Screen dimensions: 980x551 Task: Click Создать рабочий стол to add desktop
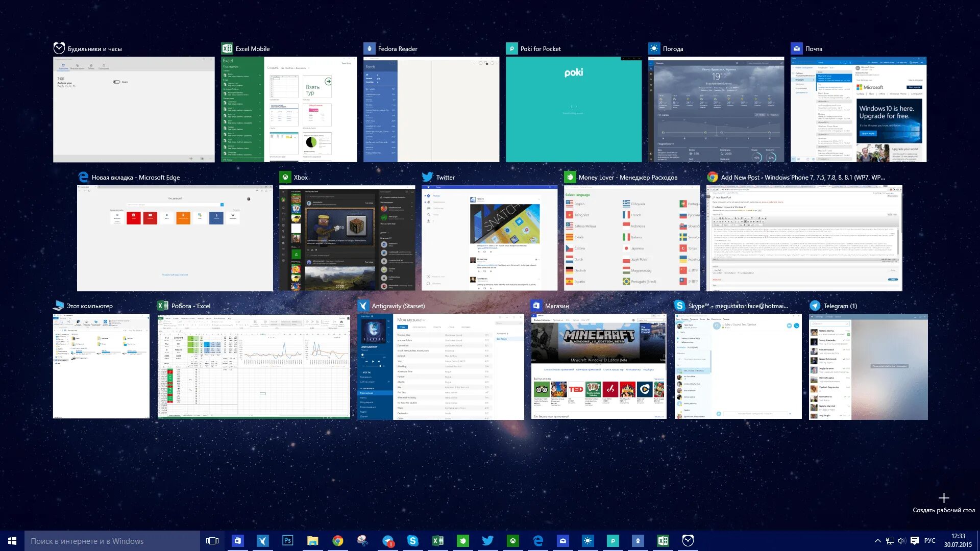click(x=943, y=503)
